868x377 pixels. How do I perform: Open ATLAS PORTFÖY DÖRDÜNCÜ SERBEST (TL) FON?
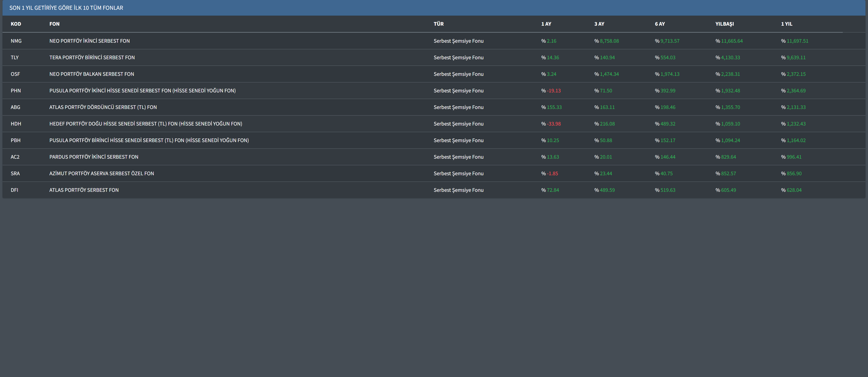pyautogui.click(x=103, y=107)
